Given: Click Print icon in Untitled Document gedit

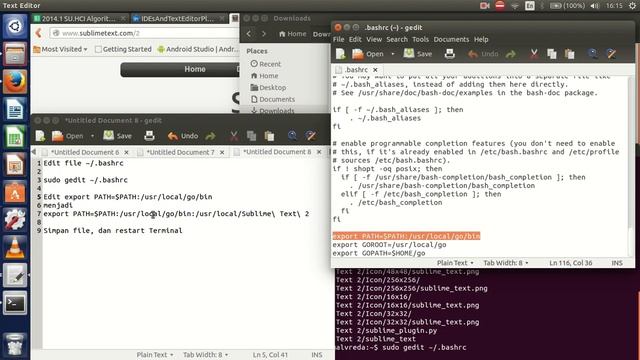Looking at the screenshot, I should [x=149, y=136].
